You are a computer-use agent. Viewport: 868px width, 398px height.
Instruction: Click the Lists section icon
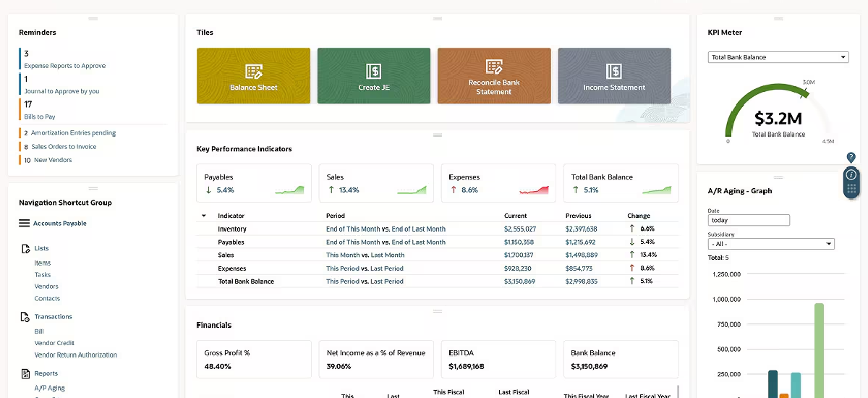click(x=25, y=248)
